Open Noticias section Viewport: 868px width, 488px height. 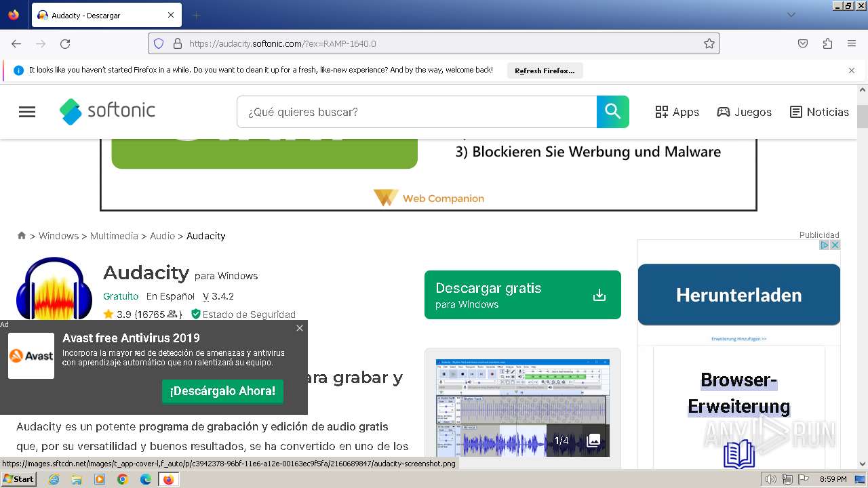tap(819, 112)
